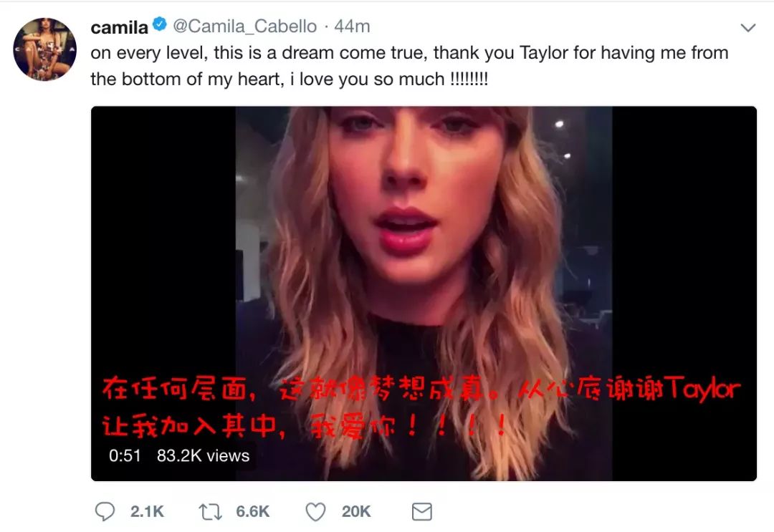The height and width of the screenshot is (532, 774).
Task: Play the embedded video
Action: (x=424, y=294)
